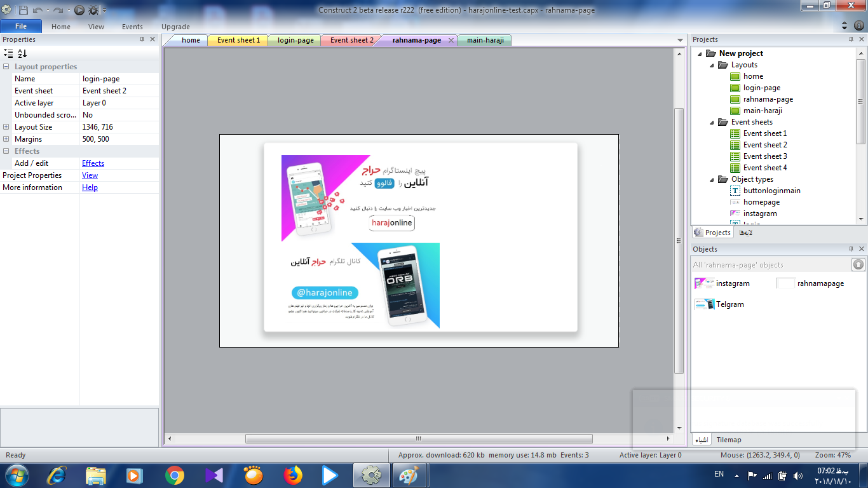Screen dimensions: 868x488
Task: Collapse the Layouts folder in Projects
Action: pos(712,65)
